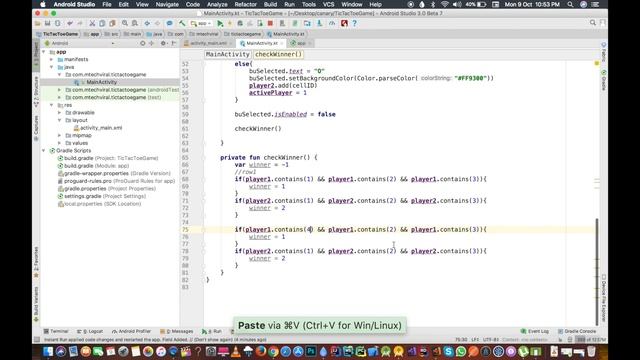The image size is (640, 360).
Task: Open the Android Profiler tool window
Action: 132,331
